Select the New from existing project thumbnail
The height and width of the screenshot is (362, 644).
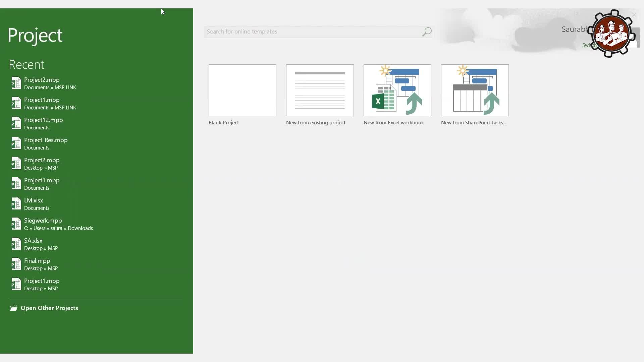click(x=320, y=90)
